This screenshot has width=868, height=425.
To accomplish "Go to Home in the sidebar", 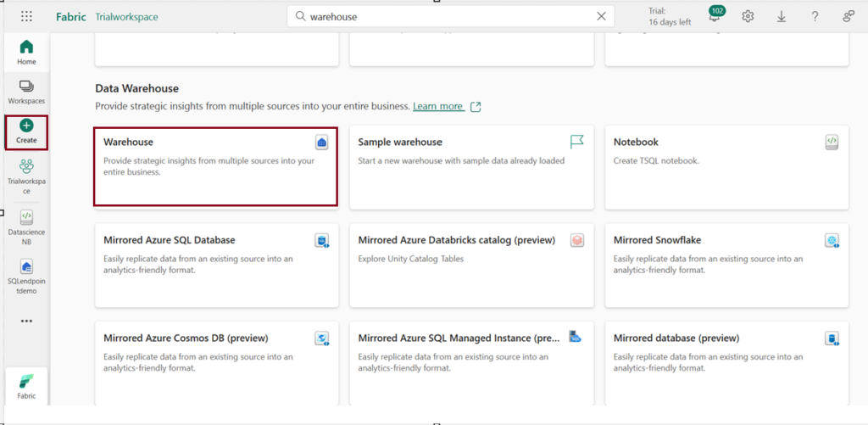I will click(26, 52).
